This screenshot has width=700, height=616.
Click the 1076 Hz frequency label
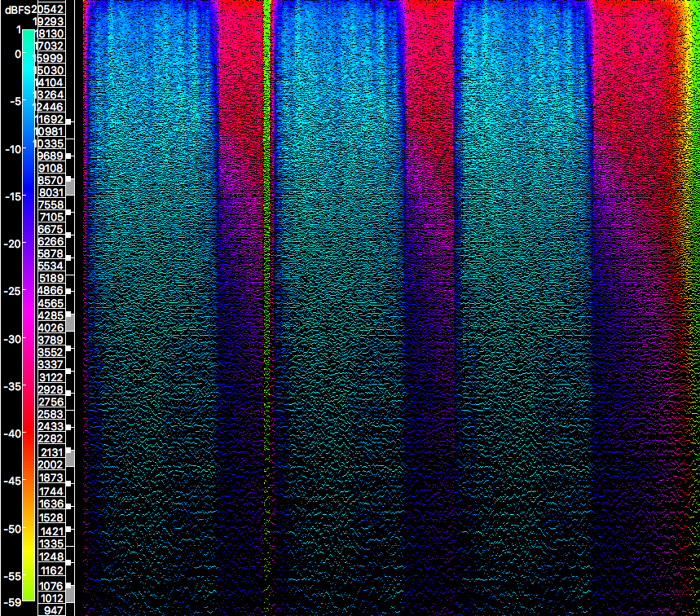pos(51,585)
